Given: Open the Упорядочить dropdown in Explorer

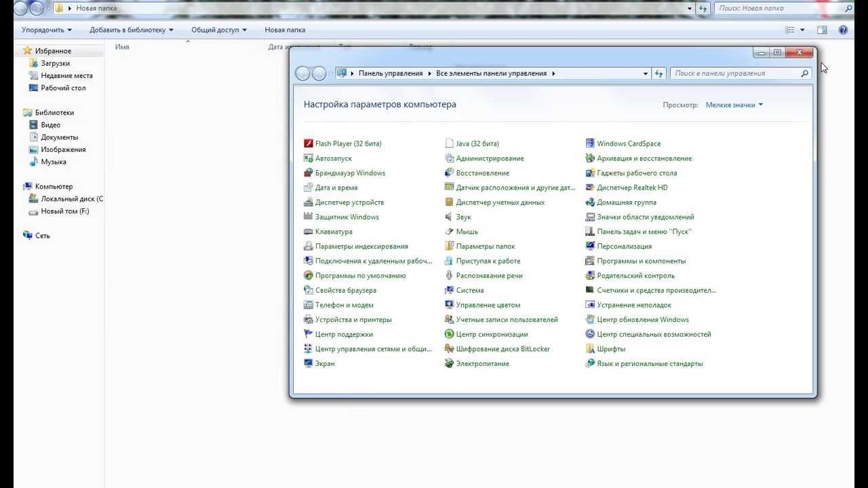Looking at the screenshot, I should coord(47,30).
